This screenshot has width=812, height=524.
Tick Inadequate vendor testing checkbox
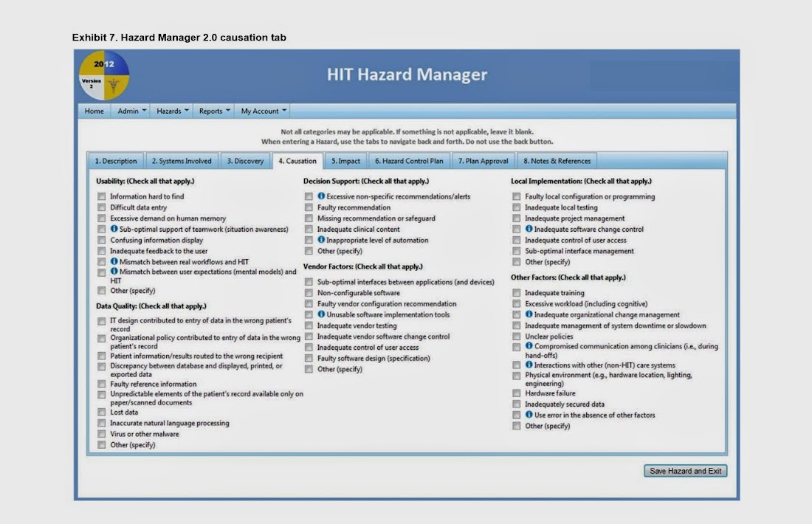coord(309,325)
